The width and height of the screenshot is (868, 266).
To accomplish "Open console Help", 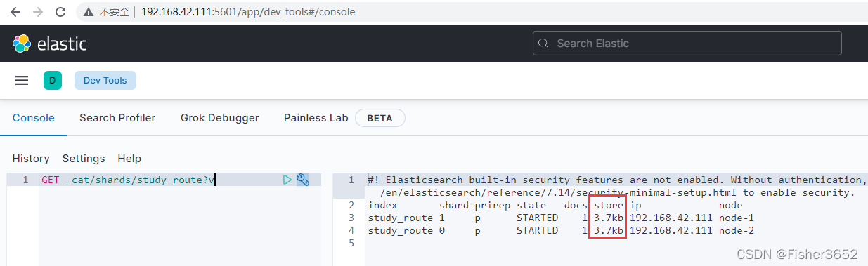I will point(129,159).
